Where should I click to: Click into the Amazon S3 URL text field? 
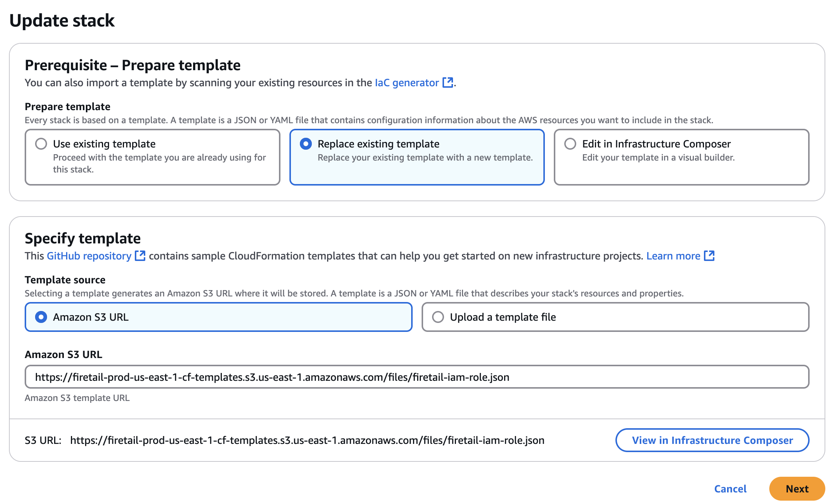tap(417, 377)
